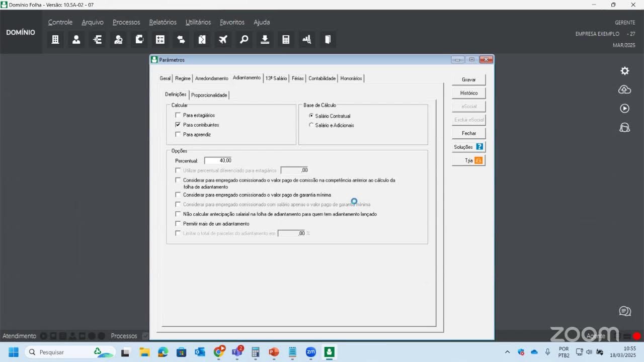The image size is (644, 362).
Task: Click the math operators calculation icon
Action: click(160, 40)
